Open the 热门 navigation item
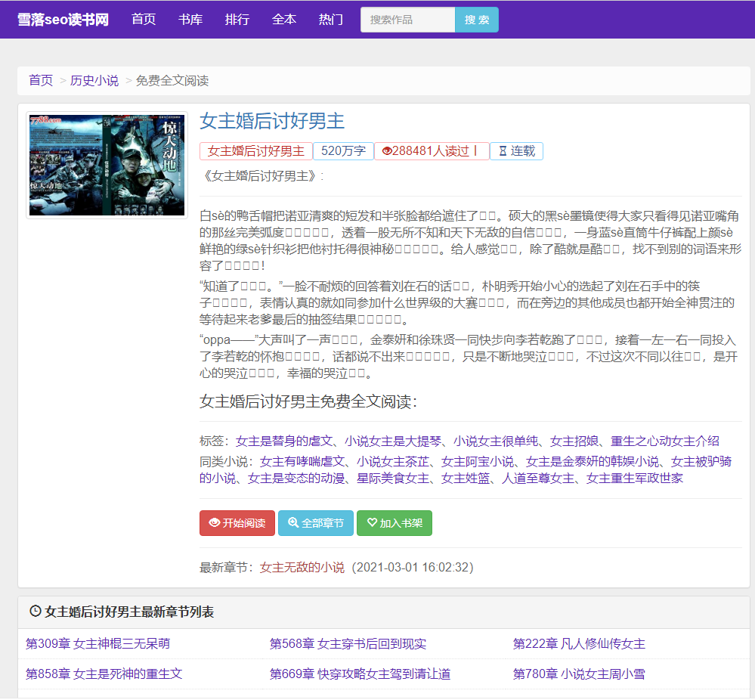 (x=331, y=19)
